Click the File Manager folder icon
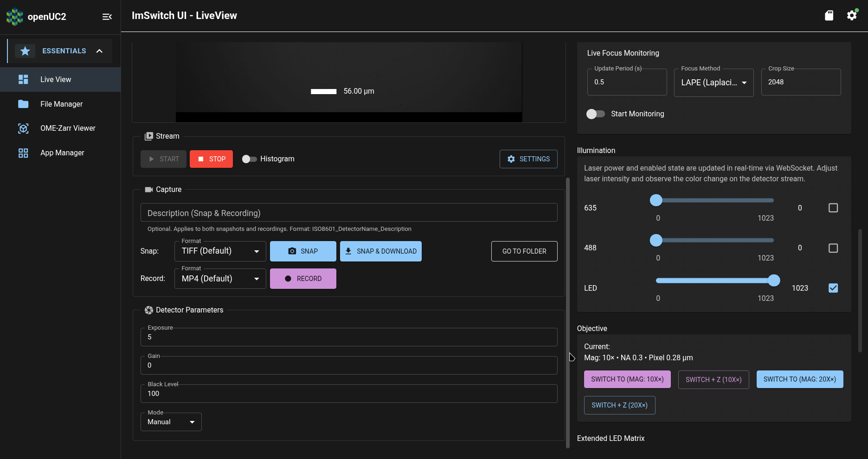This screenshot has height=459, width=868. [23, 104]
